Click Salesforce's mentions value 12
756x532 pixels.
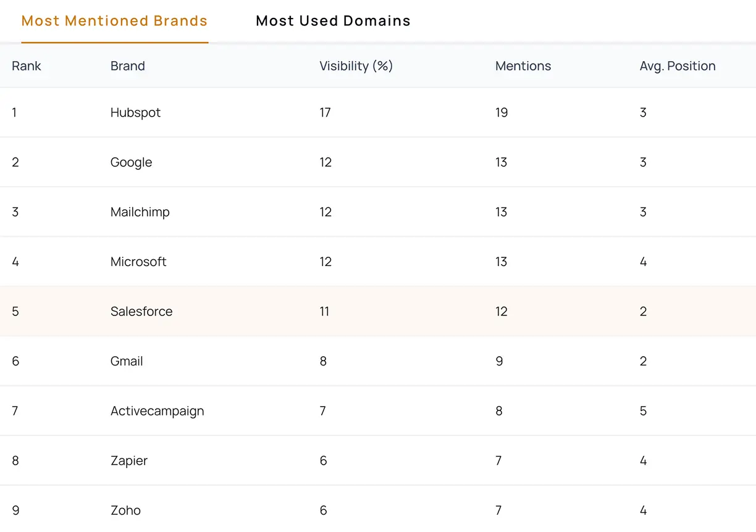502,311
